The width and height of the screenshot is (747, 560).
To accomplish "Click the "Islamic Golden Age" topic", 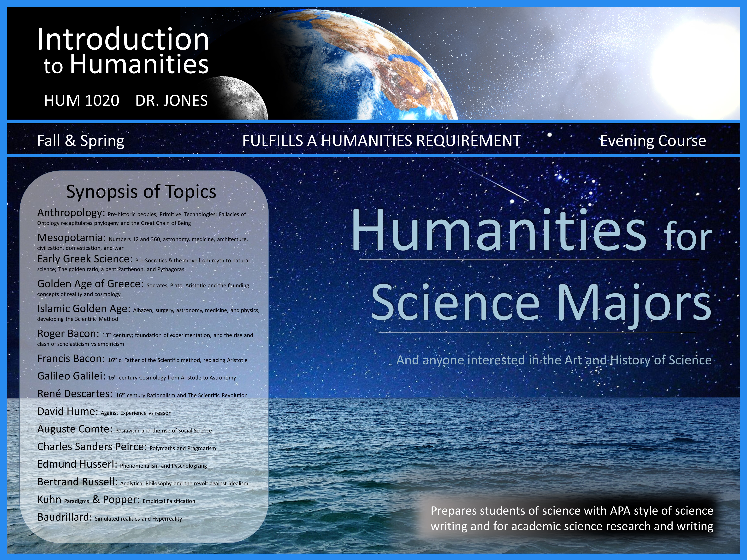I will (84, 309).
